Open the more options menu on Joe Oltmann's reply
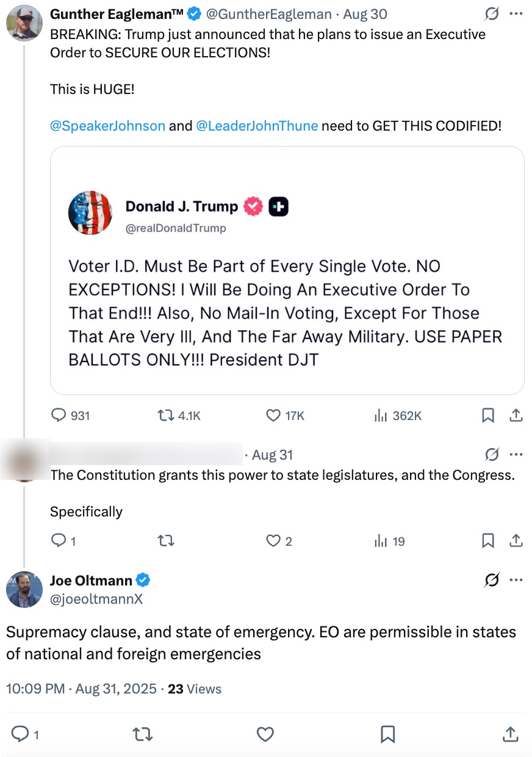 pyautogui.click(x=516, y=580)
